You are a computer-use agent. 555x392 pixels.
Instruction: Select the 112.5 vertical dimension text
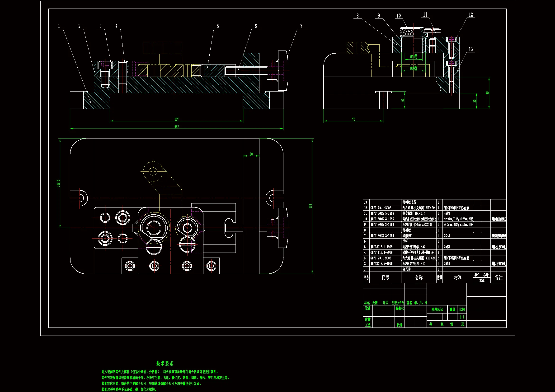58,183
